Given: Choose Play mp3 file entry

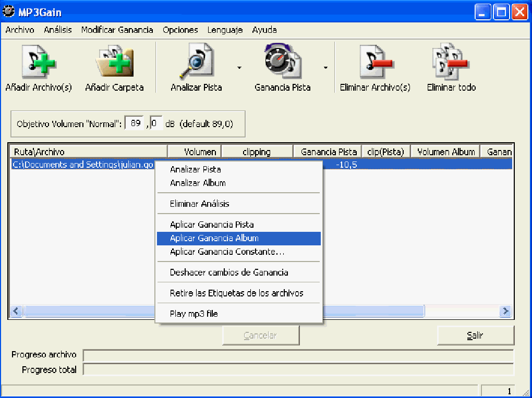Looking at the screenshot, I should (x=239, y=314).
